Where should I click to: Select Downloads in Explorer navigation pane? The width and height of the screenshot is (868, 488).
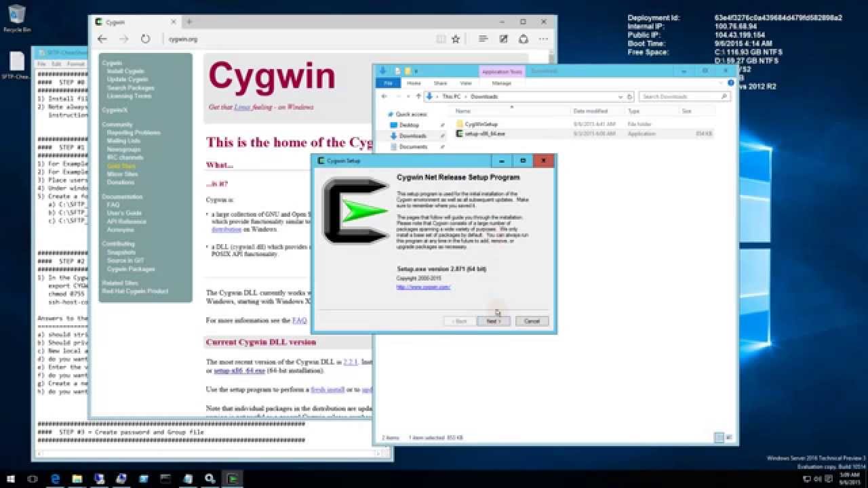click(412, 136)
